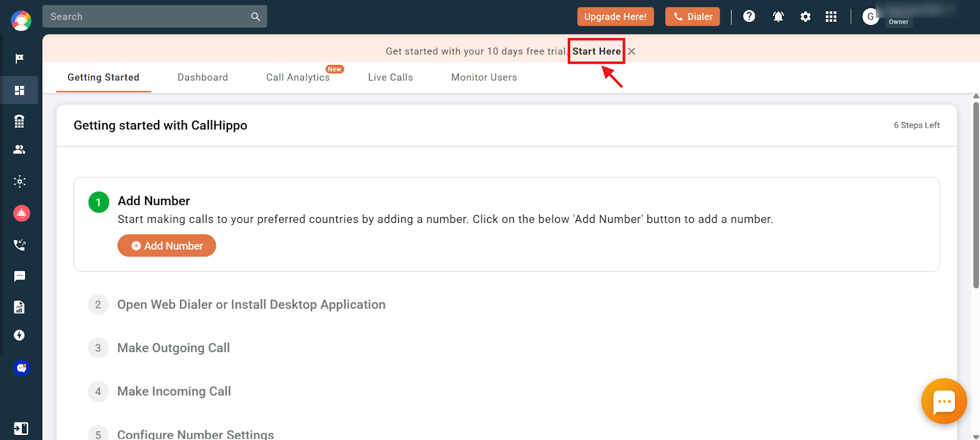
Task: Open the integrations sidebar icon
Action: click(20, 181)
